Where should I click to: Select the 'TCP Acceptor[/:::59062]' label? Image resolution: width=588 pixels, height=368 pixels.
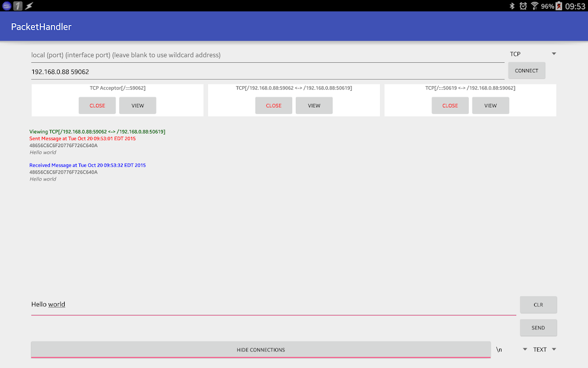pos(117,88)
